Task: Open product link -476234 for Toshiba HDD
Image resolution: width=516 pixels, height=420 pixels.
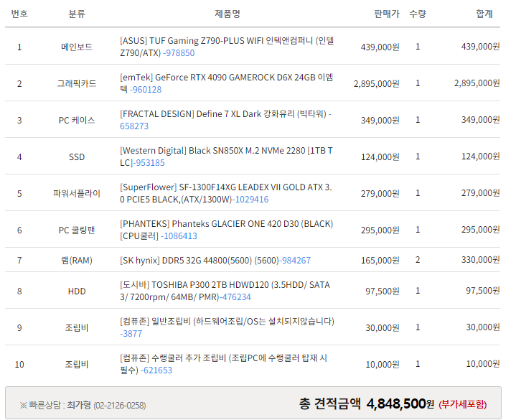Action: [x=235, y=297]
